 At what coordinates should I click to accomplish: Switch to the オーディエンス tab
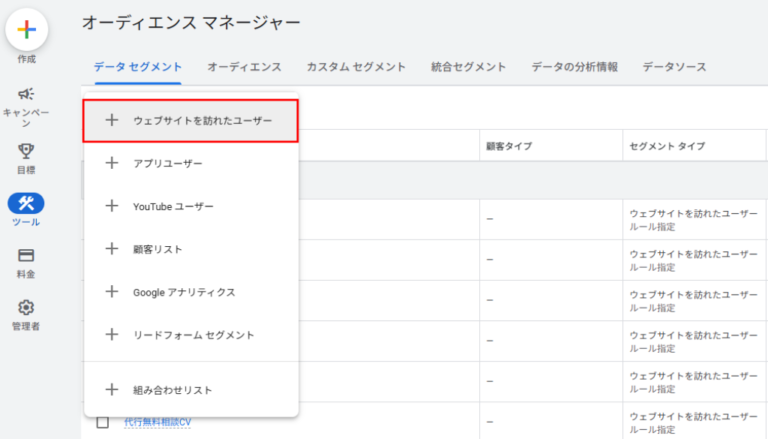[244, 67]
